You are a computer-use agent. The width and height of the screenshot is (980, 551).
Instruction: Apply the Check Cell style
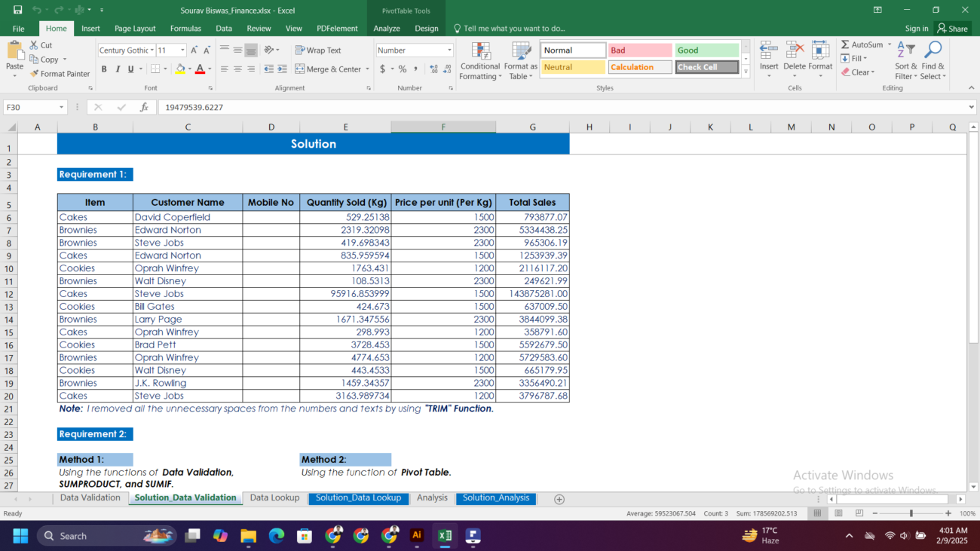(x=707, y=67)
